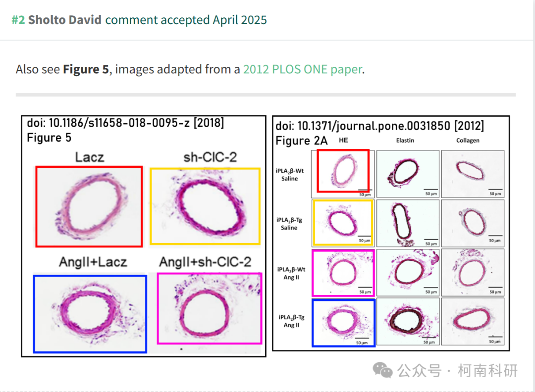
Task: Select the magenta-boxed AngII+sh-ClC-2 vessel image
Action: [x=210, y=308]
